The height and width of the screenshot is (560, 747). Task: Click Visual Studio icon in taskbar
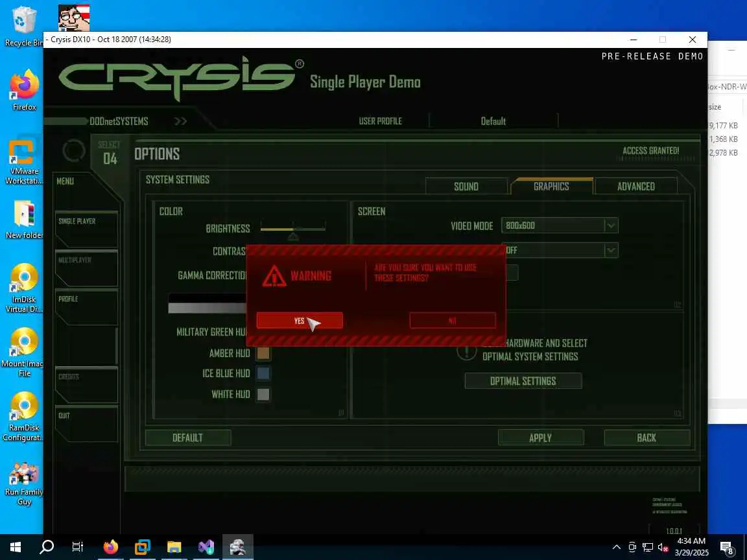pos(206,547)
